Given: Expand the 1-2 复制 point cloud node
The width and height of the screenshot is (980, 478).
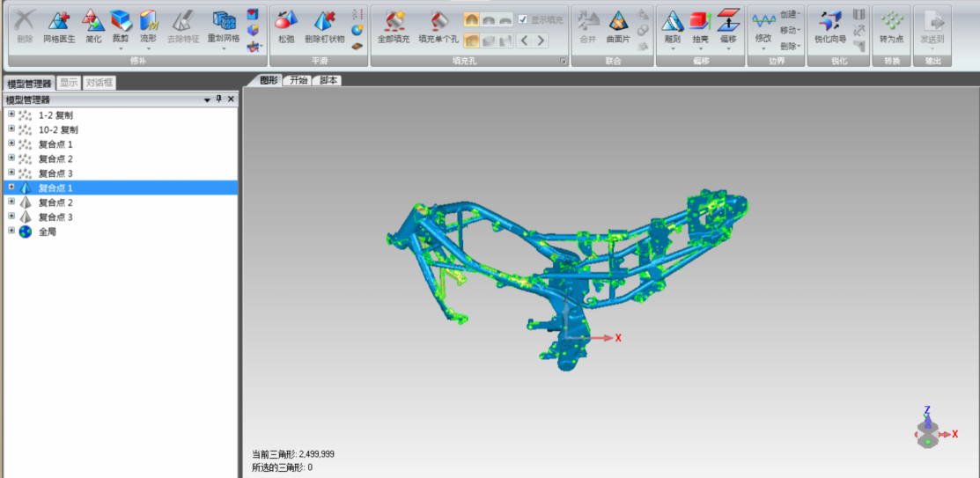Looking at the screenshot, I should (x=11, y=114).
